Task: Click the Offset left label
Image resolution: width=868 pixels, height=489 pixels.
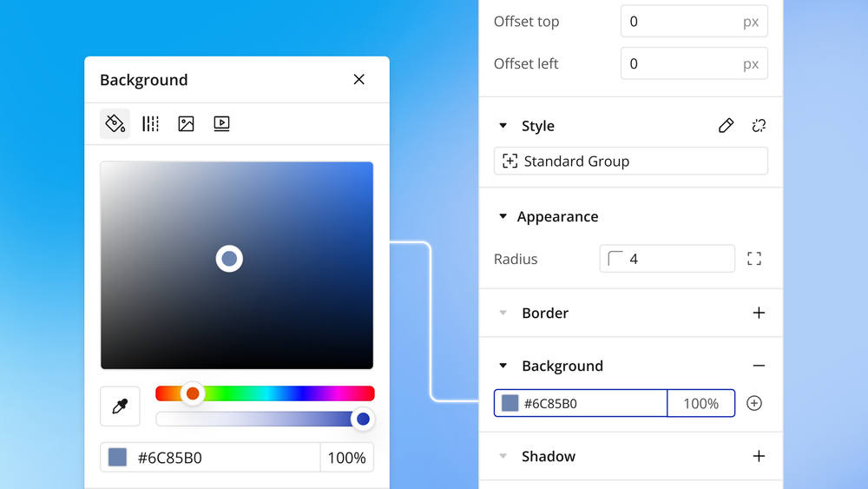Action: click(526, 63)
